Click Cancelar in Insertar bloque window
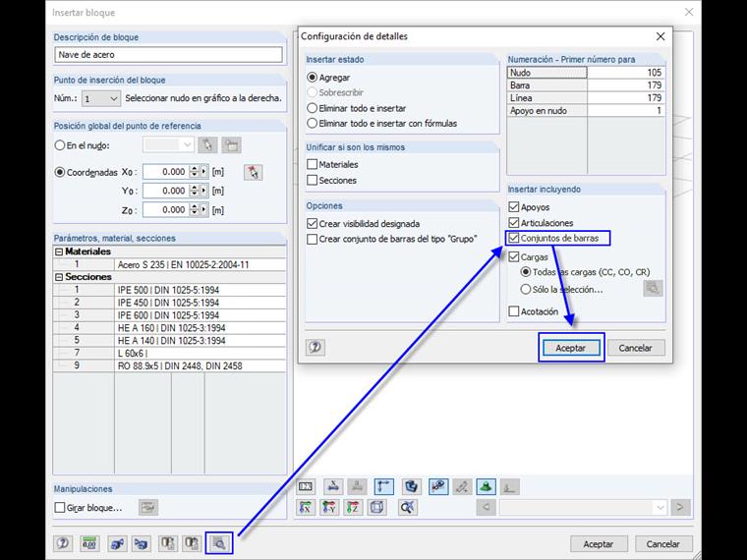The width and height of the screenshot is (747, 560). pos(662,543)
